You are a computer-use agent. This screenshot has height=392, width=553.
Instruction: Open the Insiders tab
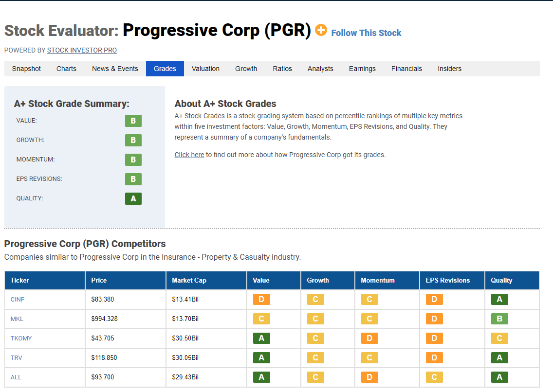[450, 69]
